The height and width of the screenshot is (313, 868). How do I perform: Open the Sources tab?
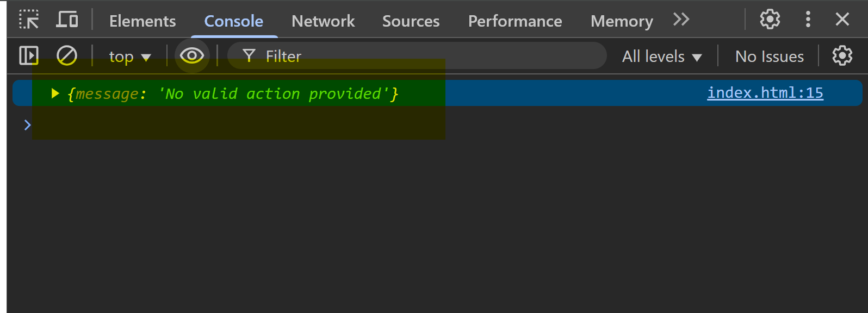(x=411, y=21)
